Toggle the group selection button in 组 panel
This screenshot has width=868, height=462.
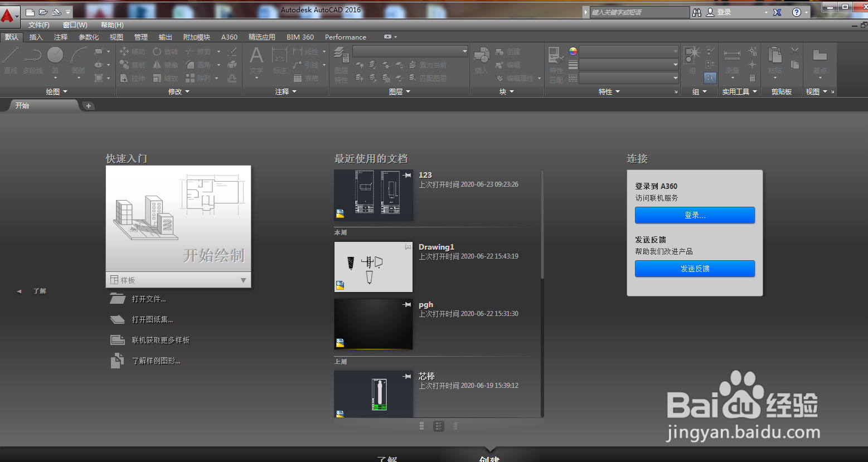click(710, 78)
